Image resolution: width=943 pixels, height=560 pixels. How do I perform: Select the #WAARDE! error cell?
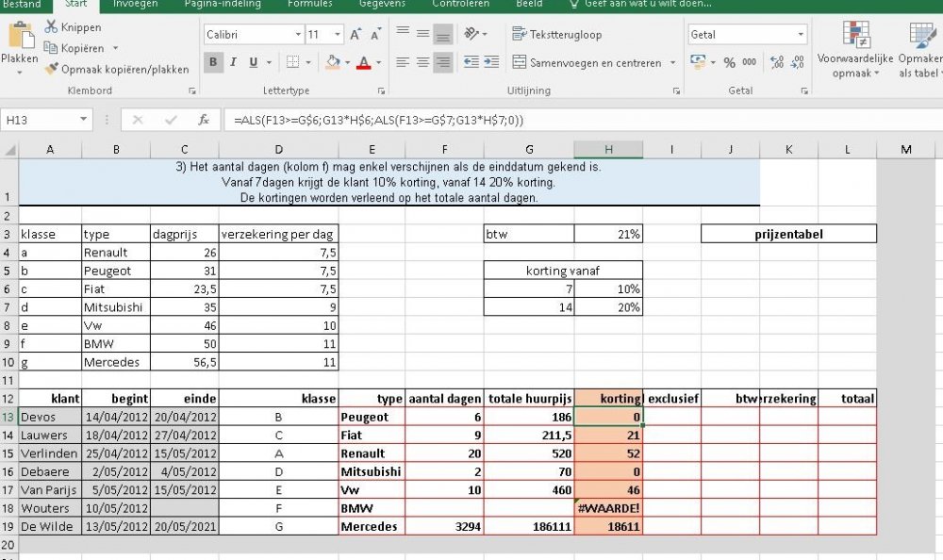pyautogui.click(x=608, y=507)
